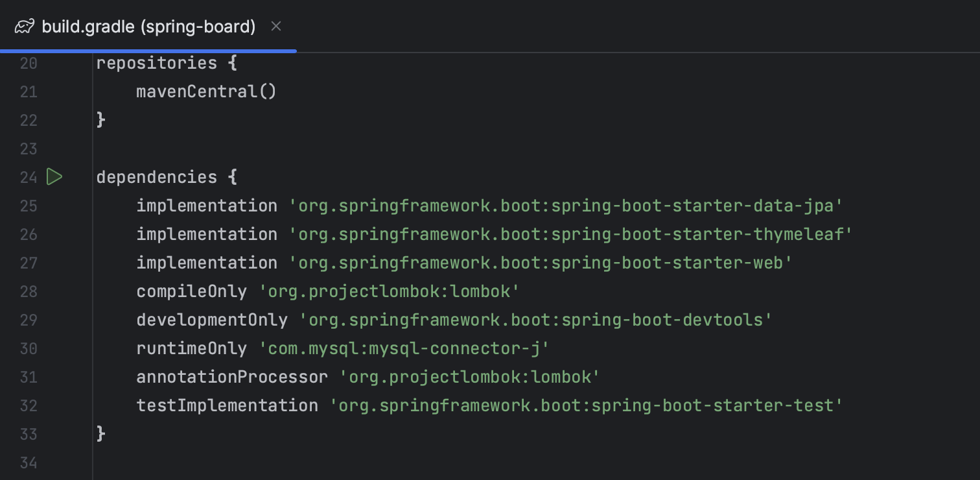The width and height of the screenshot is (980, 480).
Task: Close the build.gradle (spring-board) tab
Action: pos(275,27)
